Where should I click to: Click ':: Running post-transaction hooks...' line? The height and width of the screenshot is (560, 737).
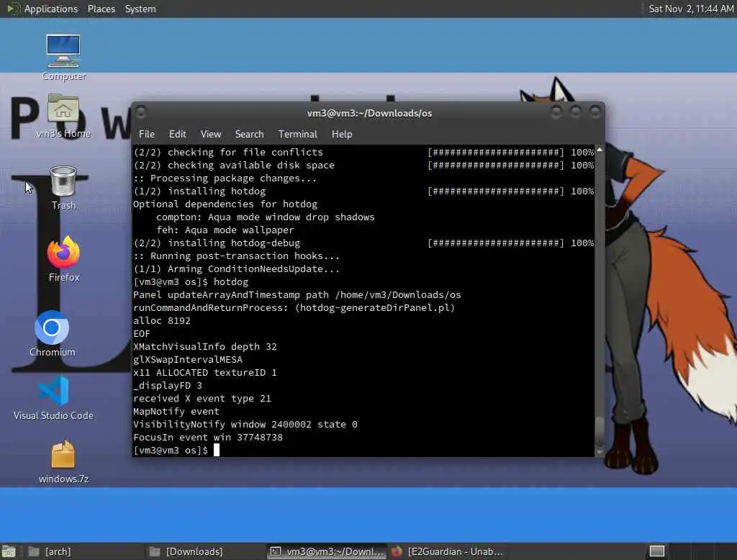pyautogui.click(x=236, y=256)
